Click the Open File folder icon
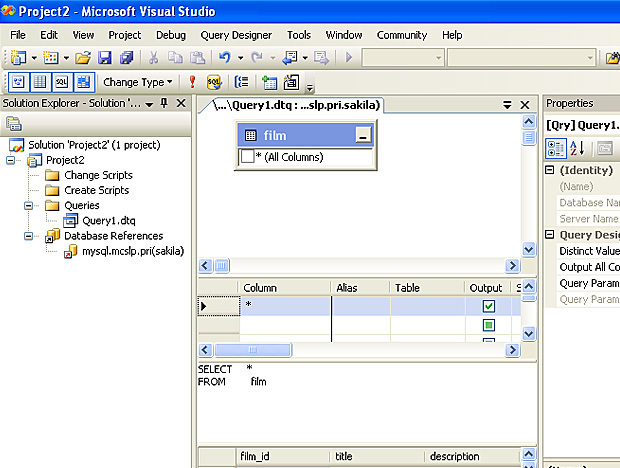The width and height of the screenshot is (620, 468). (83, 58)
